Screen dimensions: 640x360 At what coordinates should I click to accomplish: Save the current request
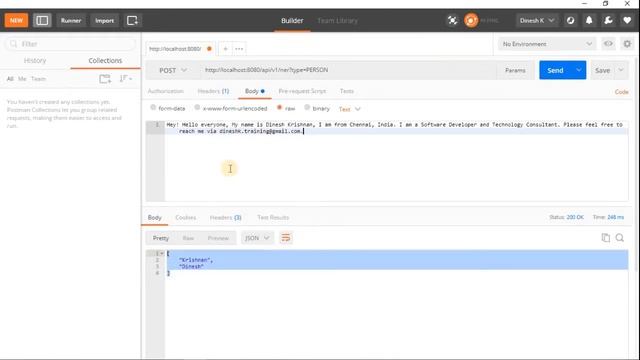click(x=602, y=70)
